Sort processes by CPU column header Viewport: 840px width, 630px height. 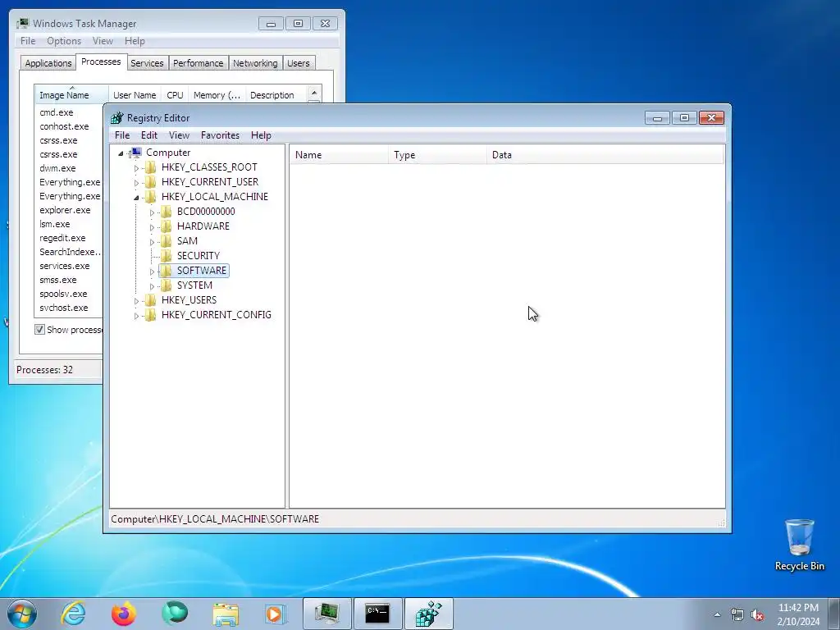point(175,95)
